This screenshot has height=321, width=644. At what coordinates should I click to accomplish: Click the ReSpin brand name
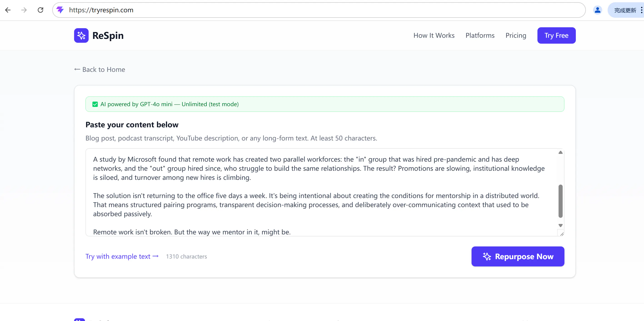[x=108, y=35]
